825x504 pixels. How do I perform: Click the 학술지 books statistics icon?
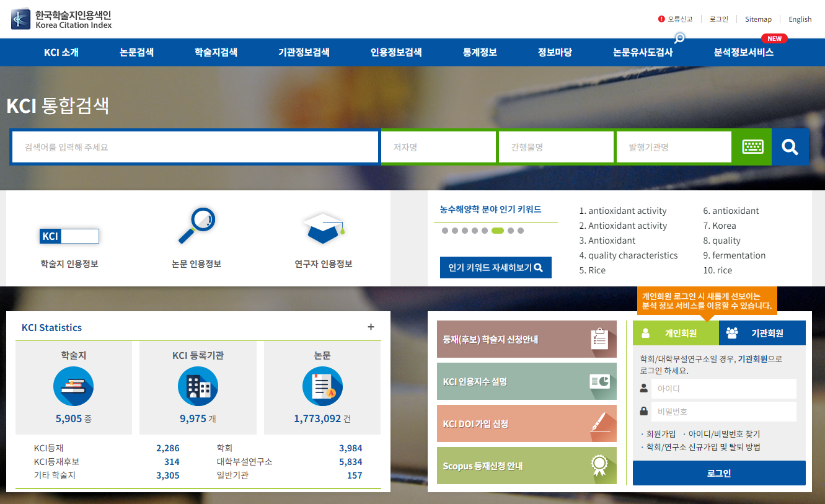pos(73,387)
